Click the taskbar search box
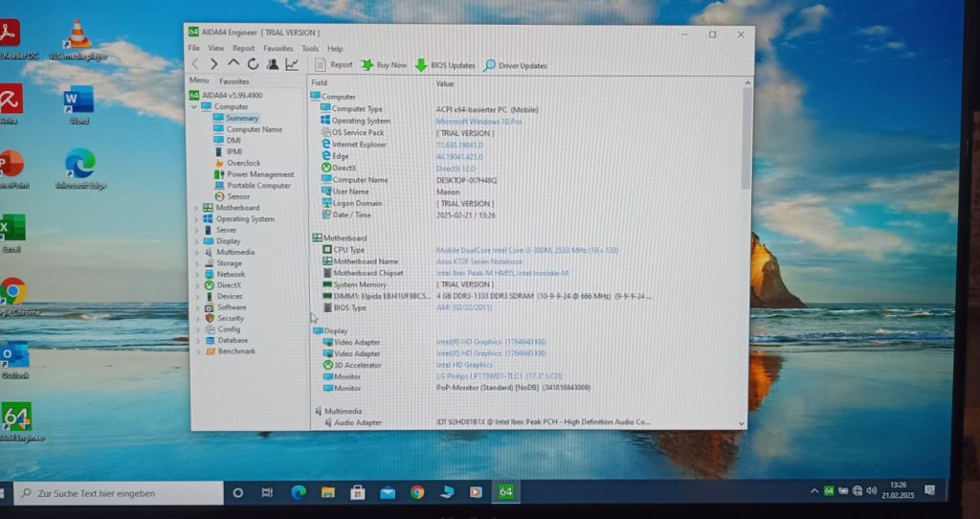Image resolution: width=980 pixels, height=519 pixels. click(118, 493)
